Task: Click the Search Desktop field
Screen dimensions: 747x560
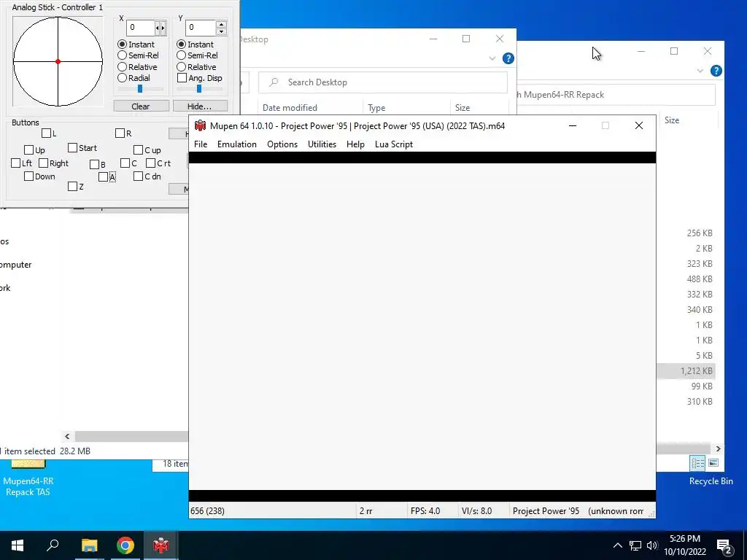Action: [382, 82]
